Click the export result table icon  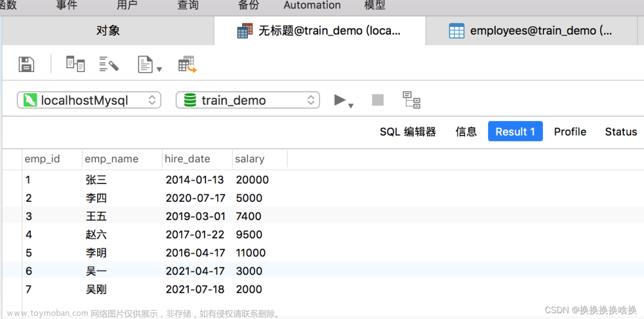[x=187, y=64]
